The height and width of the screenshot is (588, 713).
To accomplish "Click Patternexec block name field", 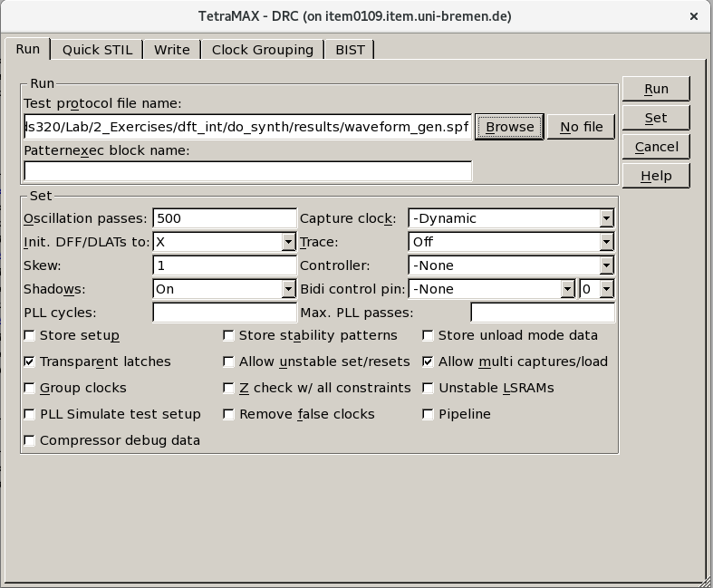I will (248, 171).
